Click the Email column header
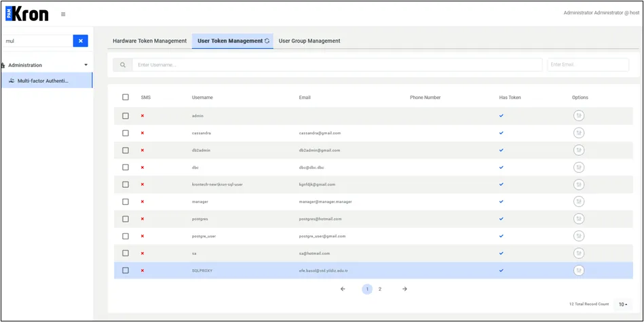644x322 pixels. click(x=305, y=98)
